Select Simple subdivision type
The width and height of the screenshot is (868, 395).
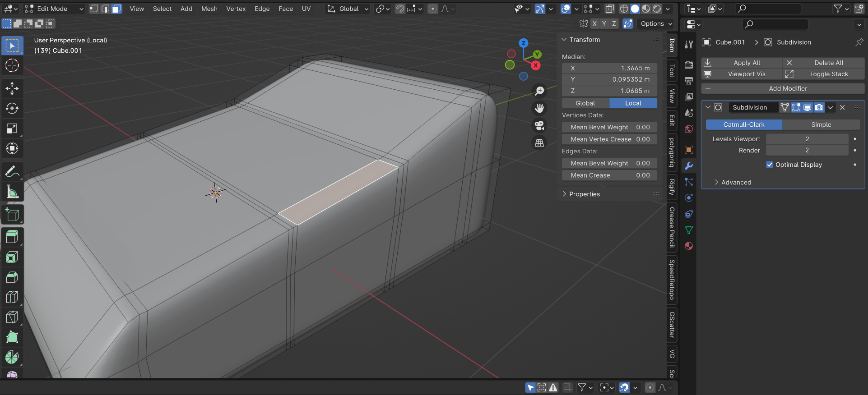pos(821,124)
